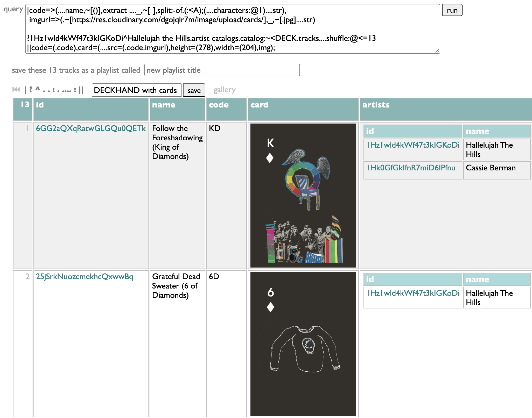Click the row number 2 cell
The image size is (532, 418).
click(23, 344)
